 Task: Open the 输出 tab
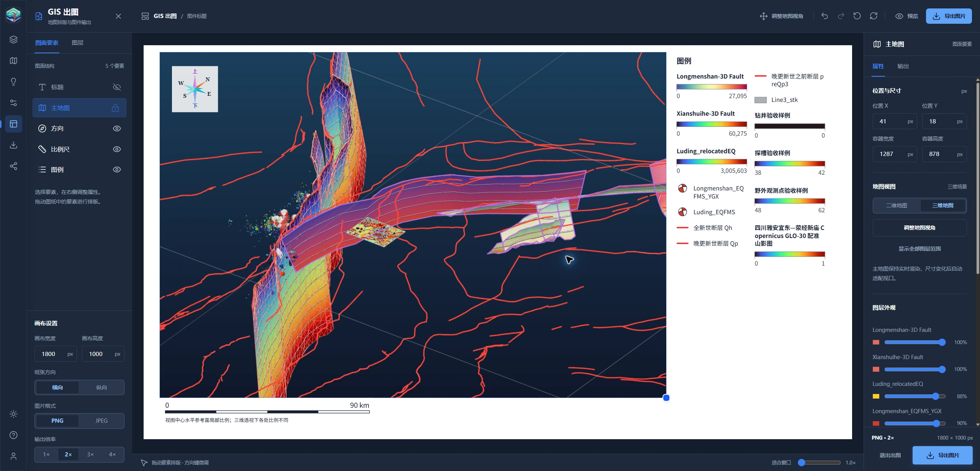click(903, 66)
